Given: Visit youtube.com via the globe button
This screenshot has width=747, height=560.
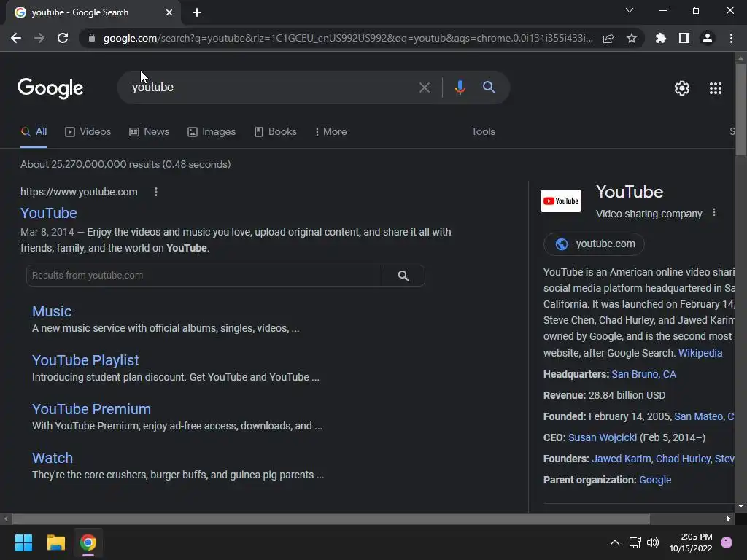Looking at the screenshot, I should pos(594,244).
